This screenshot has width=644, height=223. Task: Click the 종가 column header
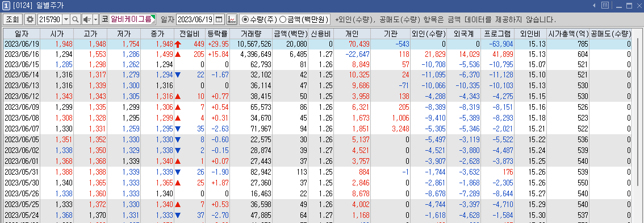pos(158,34)
